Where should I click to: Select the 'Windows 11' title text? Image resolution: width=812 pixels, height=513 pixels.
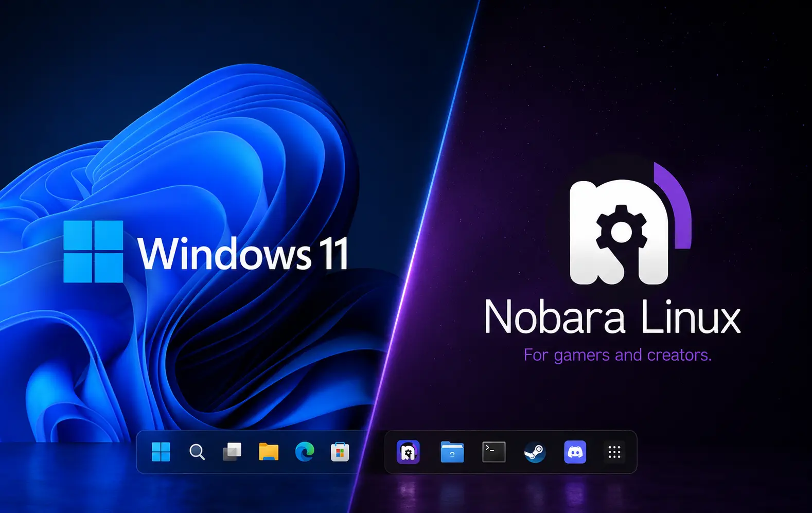pyautogui.click(x=243, y=253)
